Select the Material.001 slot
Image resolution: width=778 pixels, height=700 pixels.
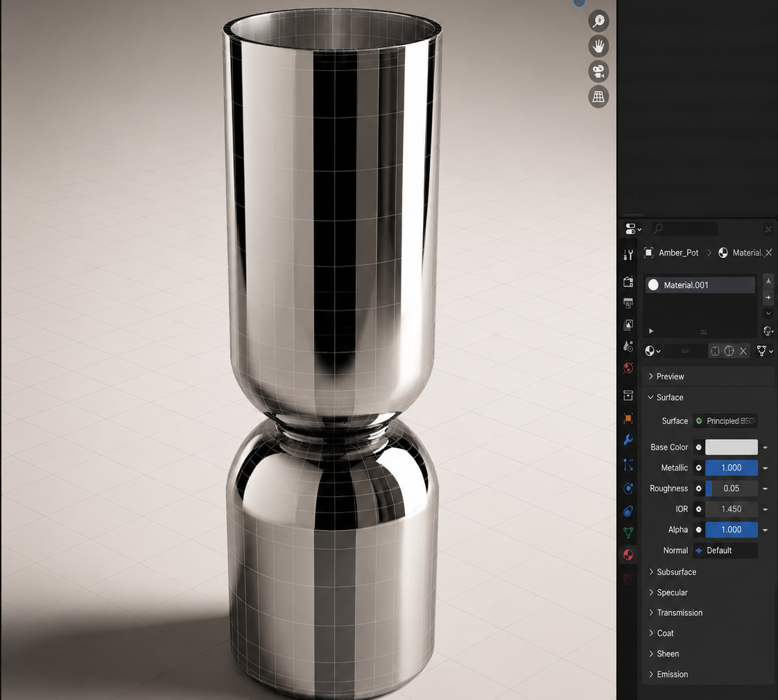700,285
